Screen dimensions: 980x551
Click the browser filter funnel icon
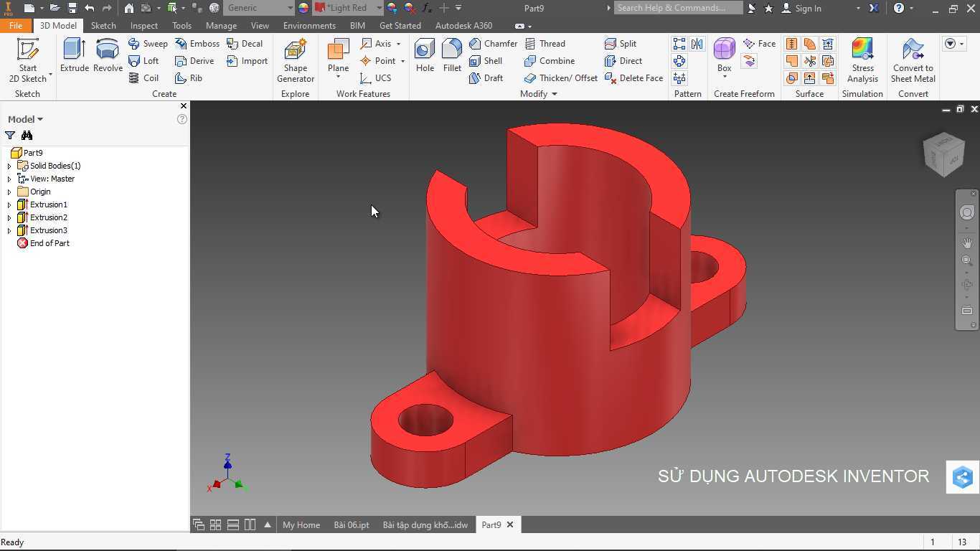click(10, 136)
